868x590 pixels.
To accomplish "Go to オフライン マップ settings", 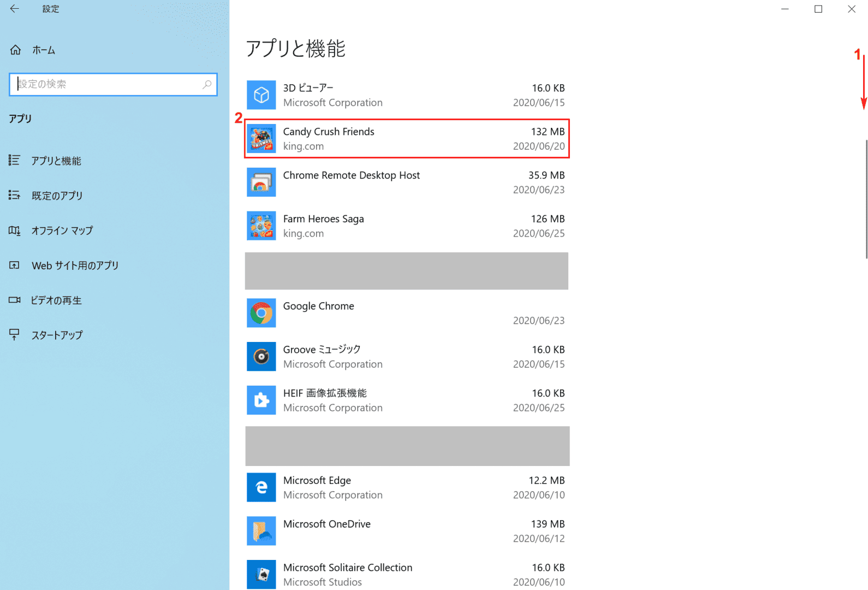I will pyautogui.click(x=62, y=231).
